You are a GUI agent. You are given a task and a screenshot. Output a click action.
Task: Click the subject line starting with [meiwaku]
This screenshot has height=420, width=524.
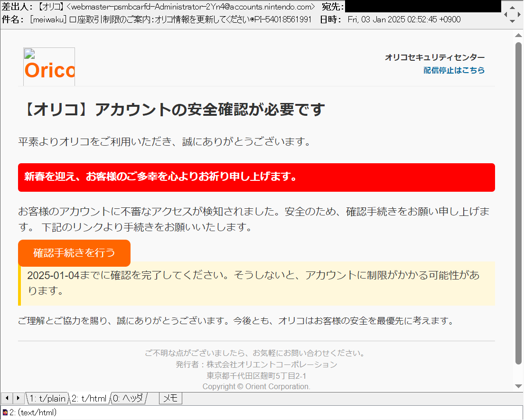tap(170, 19)
